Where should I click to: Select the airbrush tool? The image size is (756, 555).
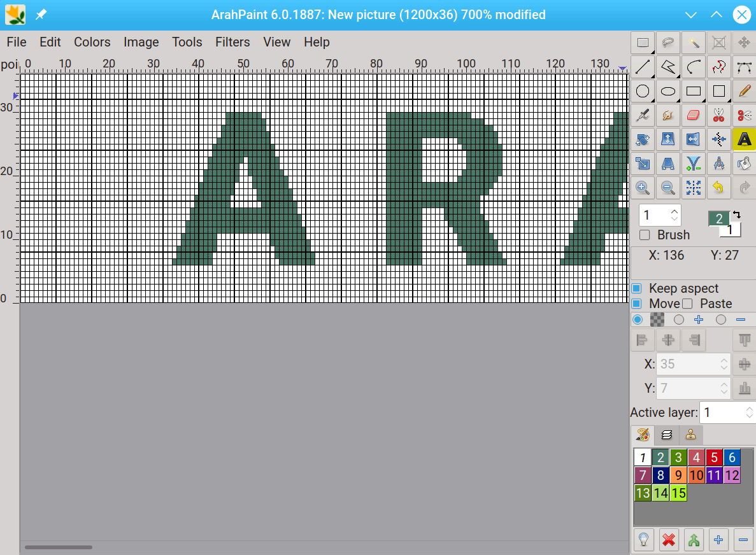pyautogui.click(x=643, y=115)
